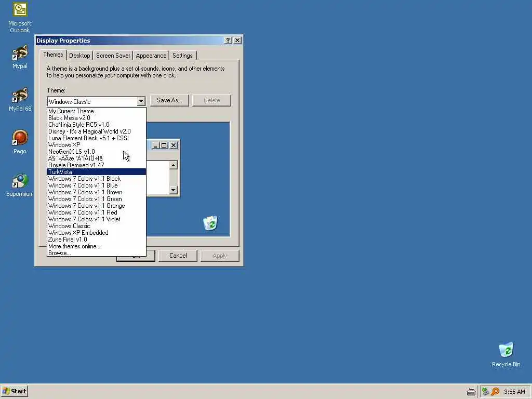Image resolution: width=532 pixels, height=399 pixels.
Task: Choose My Current Theme from list
Action: tap(96, 111)
